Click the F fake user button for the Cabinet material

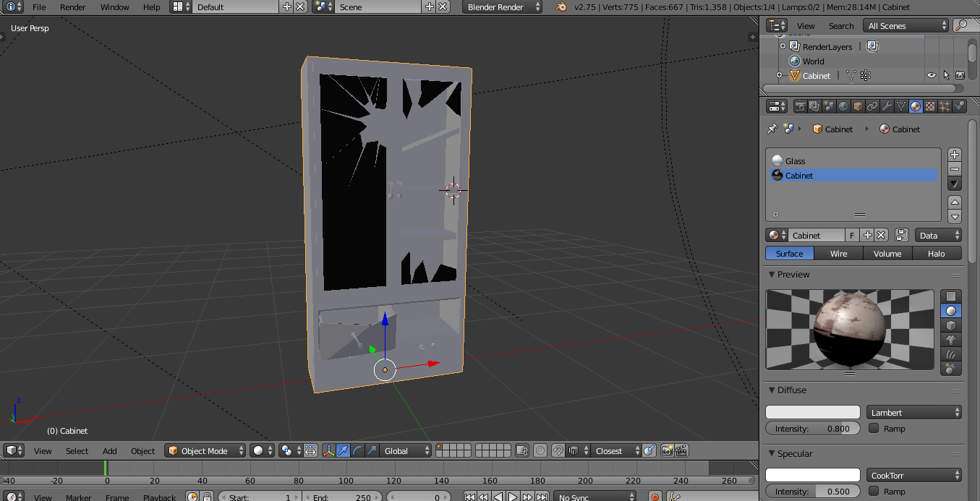click(x=851, y=235)
